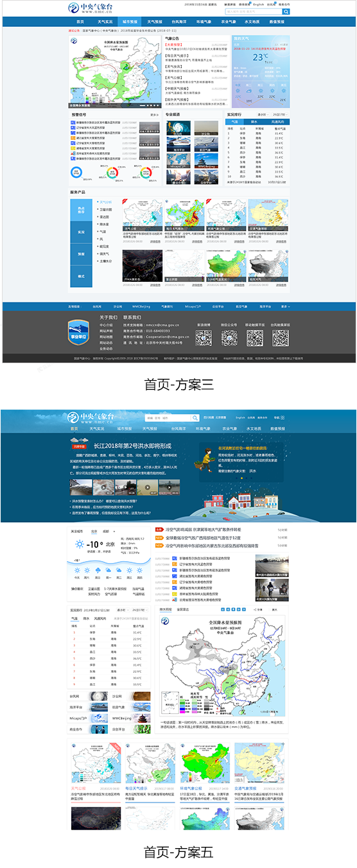Select 天气分析 in the 服务产品 list
The image size is (357, 868).
pos(105,202)
